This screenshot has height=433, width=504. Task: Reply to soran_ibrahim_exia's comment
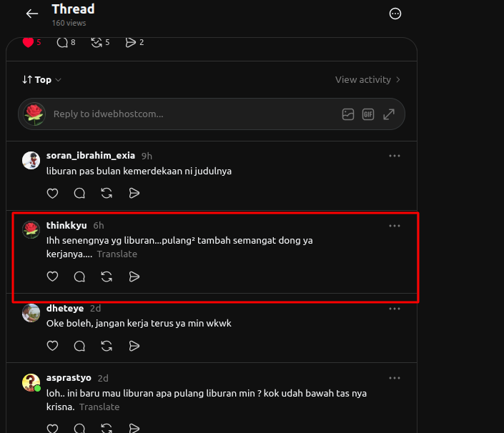coord(79,193)
